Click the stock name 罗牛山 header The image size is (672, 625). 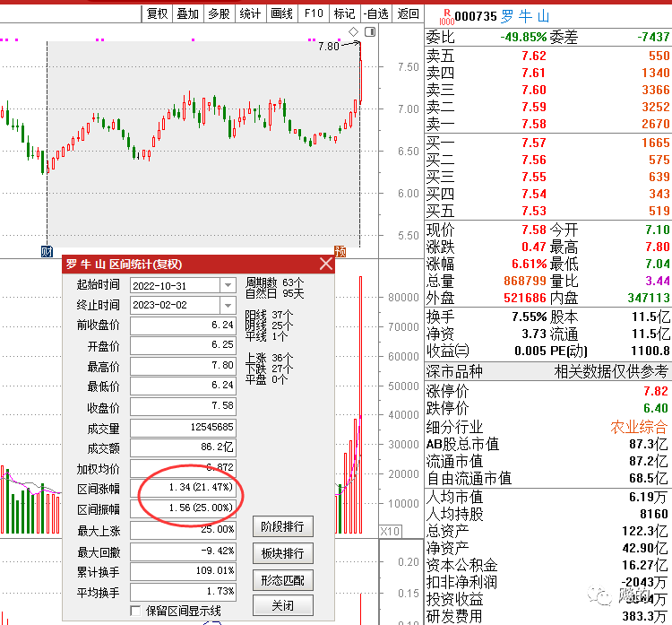(x=525, y=16)
